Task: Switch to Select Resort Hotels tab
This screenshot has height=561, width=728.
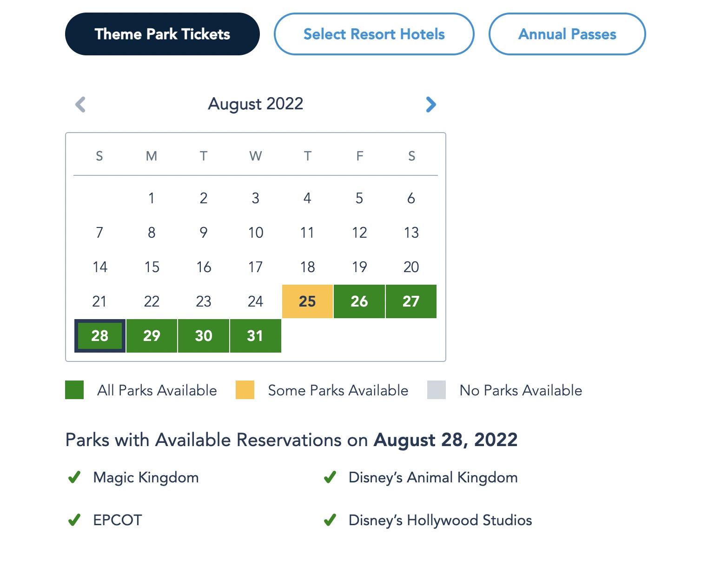Action: pos(374,34)
